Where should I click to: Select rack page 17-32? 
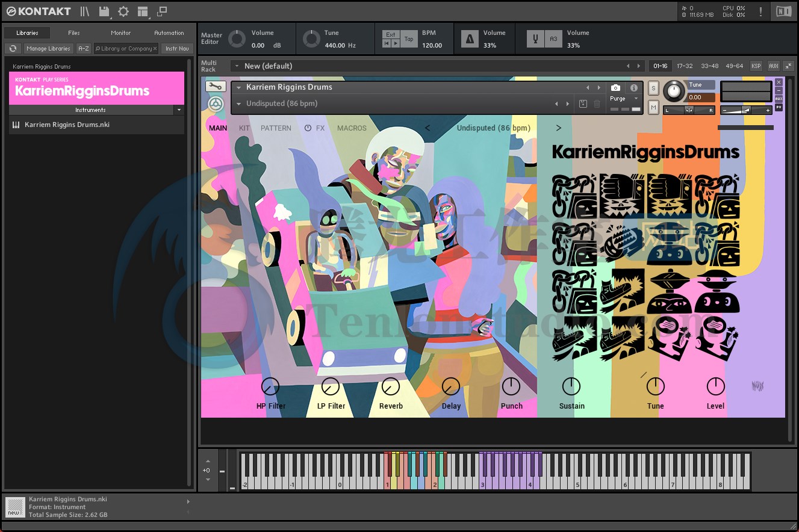685,66
